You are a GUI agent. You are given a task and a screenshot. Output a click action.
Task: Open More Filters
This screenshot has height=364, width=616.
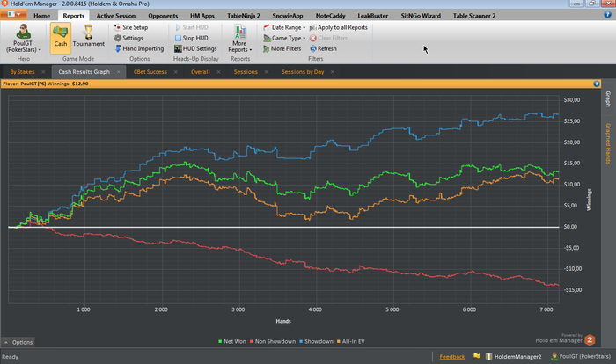click(x=282, y=48)
